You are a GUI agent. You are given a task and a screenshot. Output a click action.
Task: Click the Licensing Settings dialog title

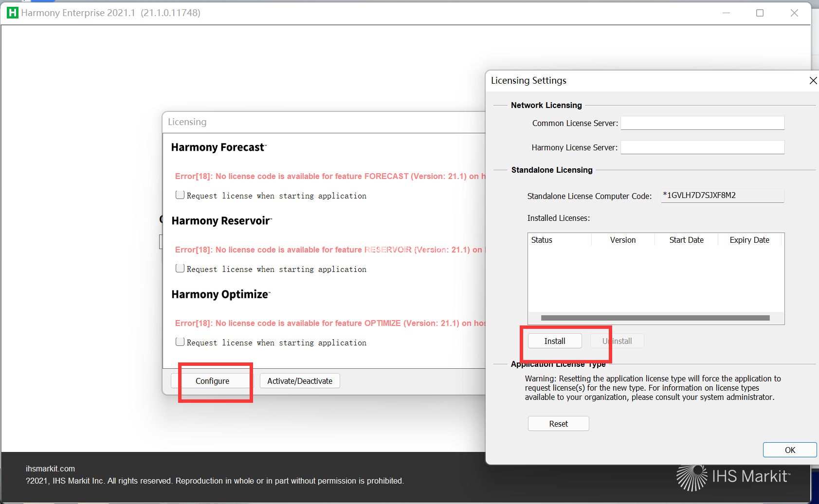pos(528,80)
